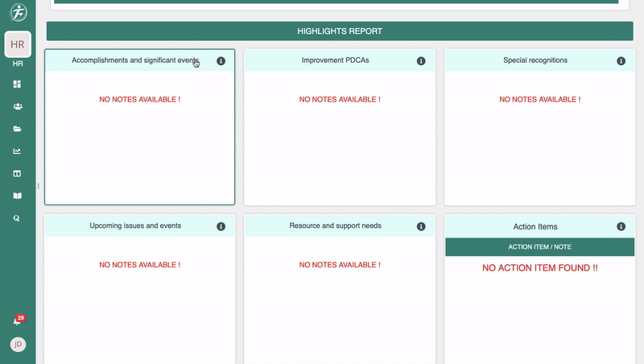644x364 pixels.
Task: Show info for Special recognitions
Action: [621, 61]
